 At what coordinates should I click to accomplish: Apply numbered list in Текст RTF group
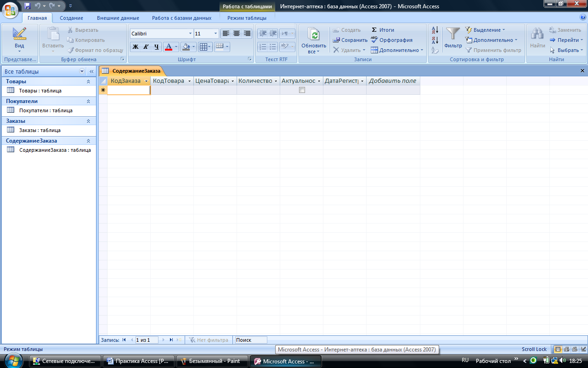[262, 46]
